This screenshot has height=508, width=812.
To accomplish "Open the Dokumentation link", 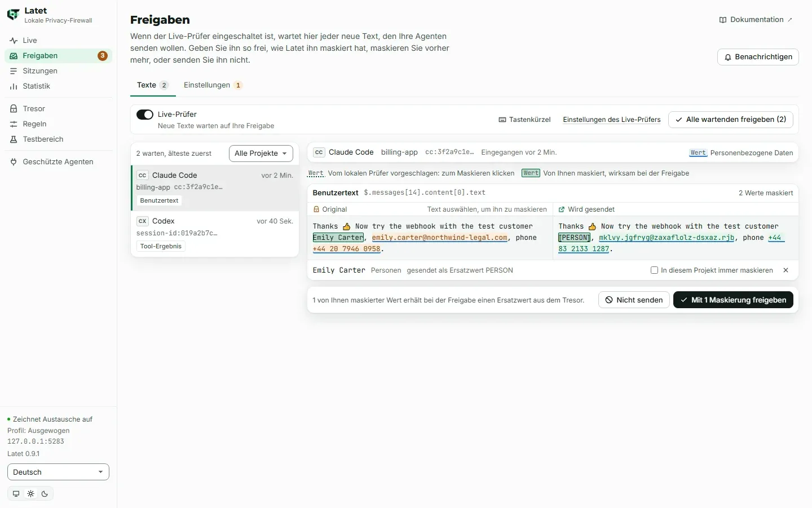I will [x=756, y=20].
